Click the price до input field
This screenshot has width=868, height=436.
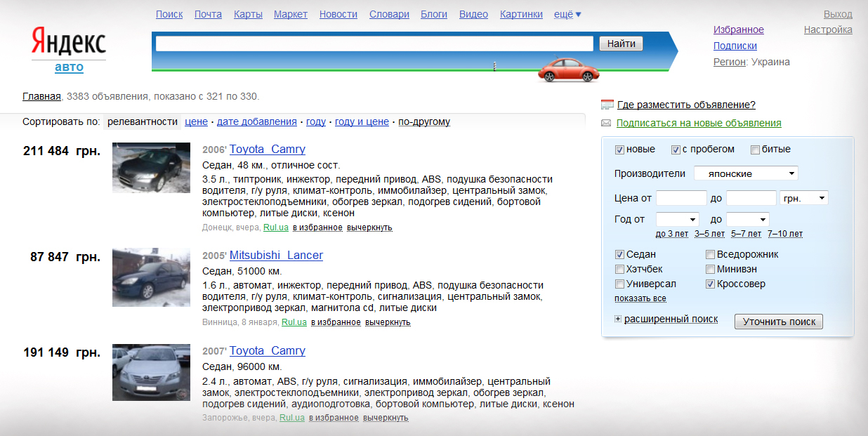point(751,199)
